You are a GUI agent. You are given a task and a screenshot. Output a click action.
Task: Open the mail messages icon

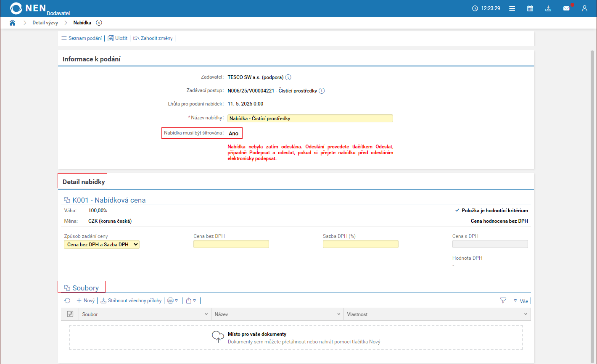coord(566,8)
